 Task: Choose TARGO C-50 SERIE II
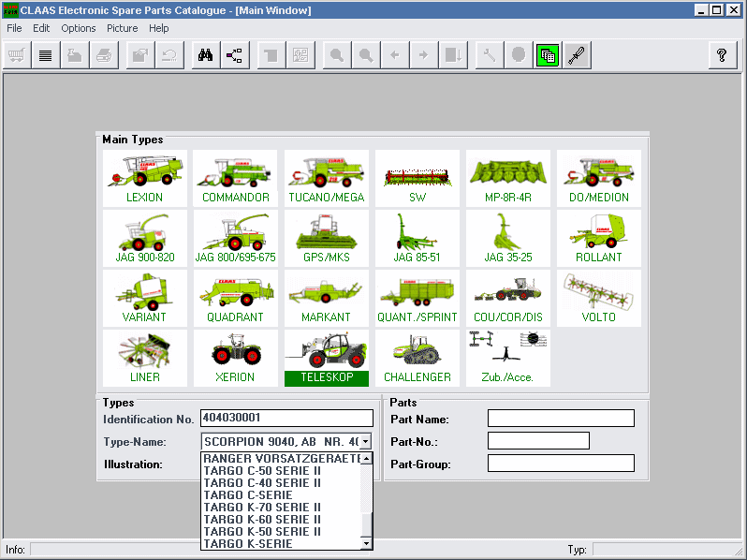pyautogui.click(x=282, y=471)
